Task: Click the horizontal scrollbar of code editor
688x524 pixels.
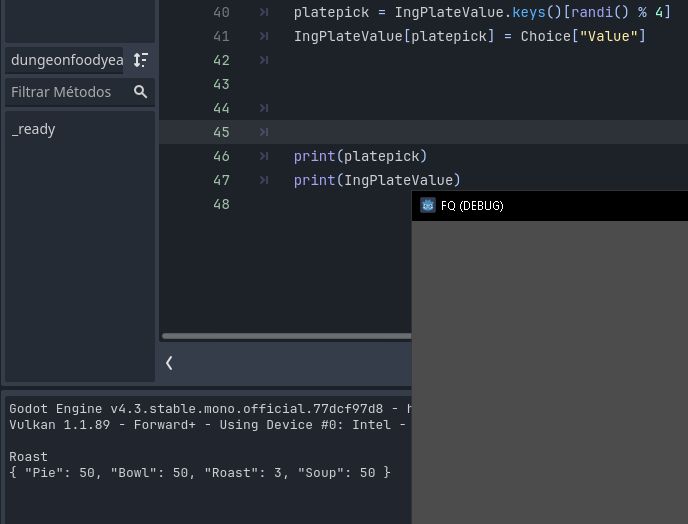Action: tap(286, 336)
